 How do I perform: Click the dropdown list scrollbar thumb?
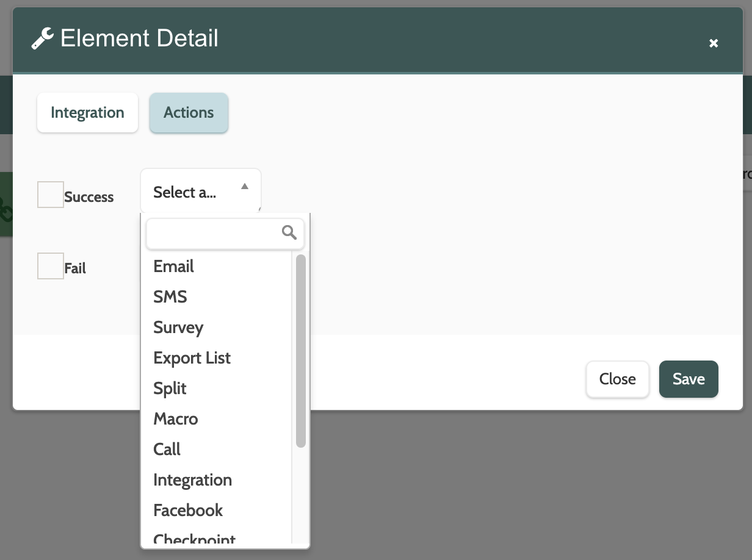(300, 351)
